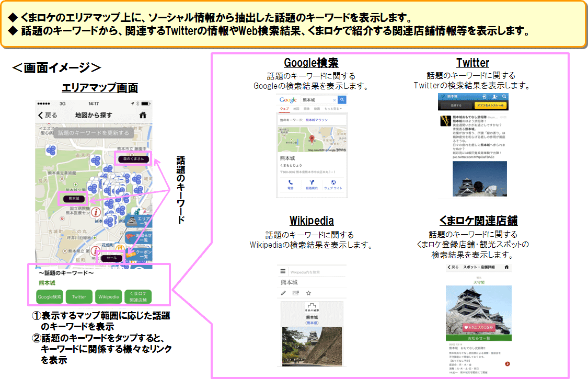Open the エリア一覧 side button

click(x=139, y=221)
